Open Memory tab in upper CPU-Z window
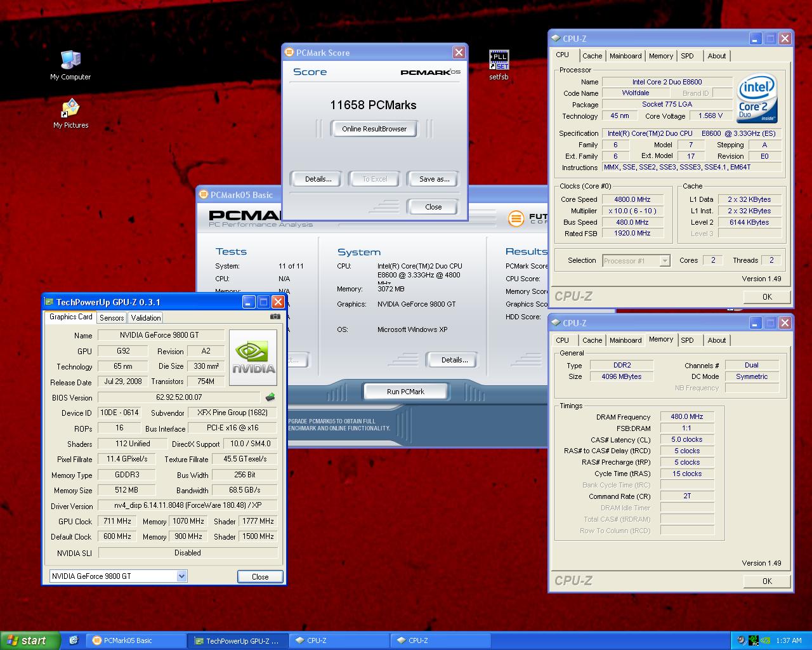 pos(661,56)
